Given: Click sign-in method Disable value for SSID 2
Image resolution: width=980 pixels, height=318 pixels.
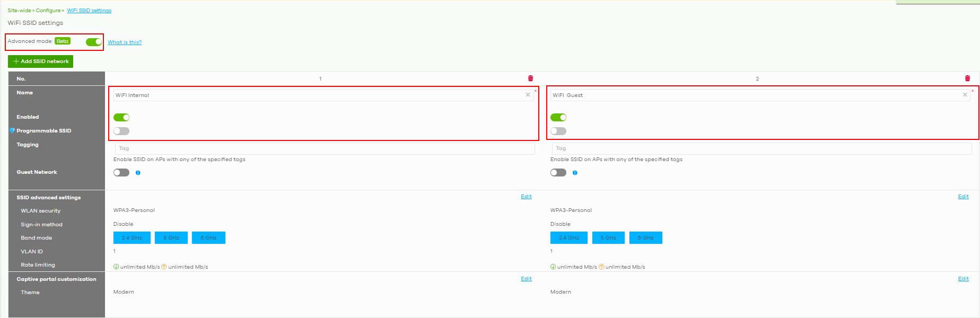Looking at the screenshot, I should pyautogui.click(x=561, y=224).
